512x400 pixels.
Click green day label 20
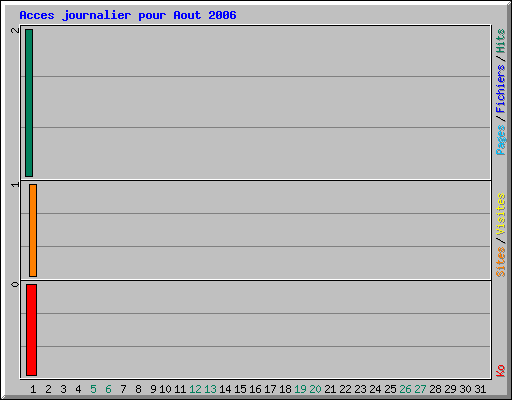point(315,389)
